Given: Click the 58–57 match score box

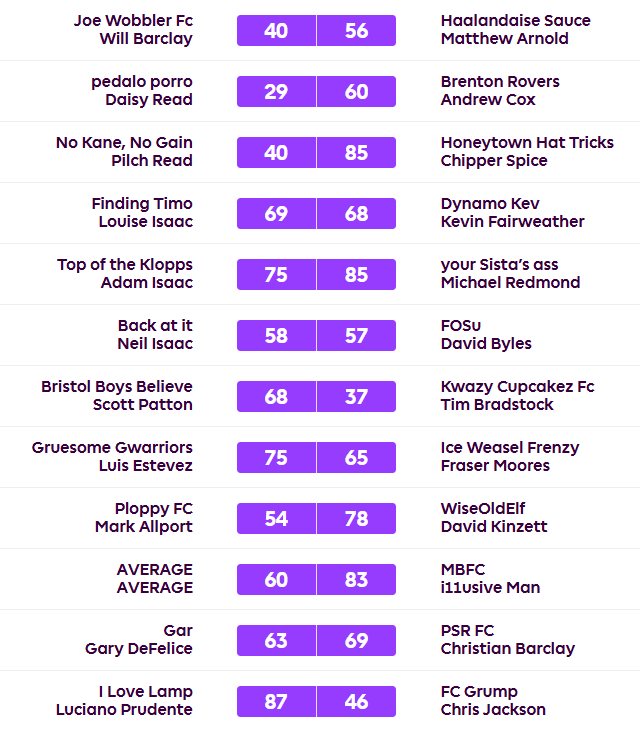Looking at the screenshot, I should 316,336.
